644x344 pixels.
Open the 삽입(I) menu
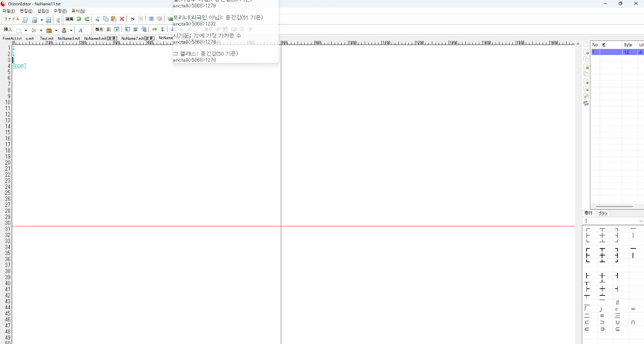[x=43, y=11]
